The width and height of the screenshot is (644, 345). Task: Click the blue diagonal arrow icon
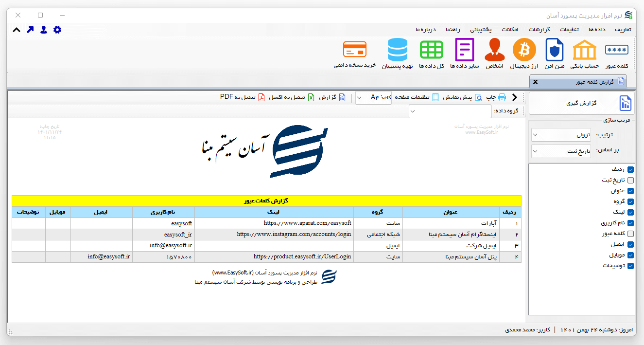[30, 30]
